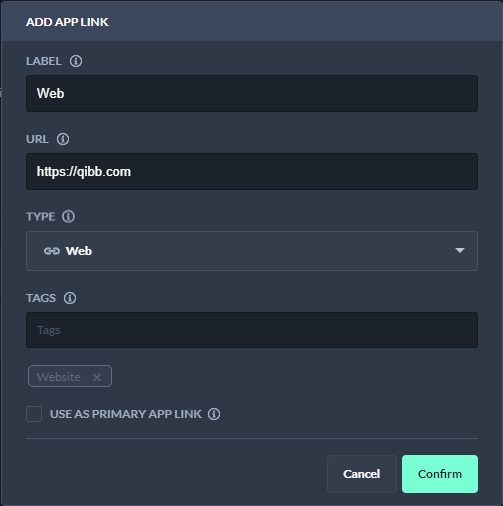Image resolution: width=503 pixels, height=506 pixels.
Task: Click into the empty Tags input field
Action: pyautogui.click(x=252, y=330)
